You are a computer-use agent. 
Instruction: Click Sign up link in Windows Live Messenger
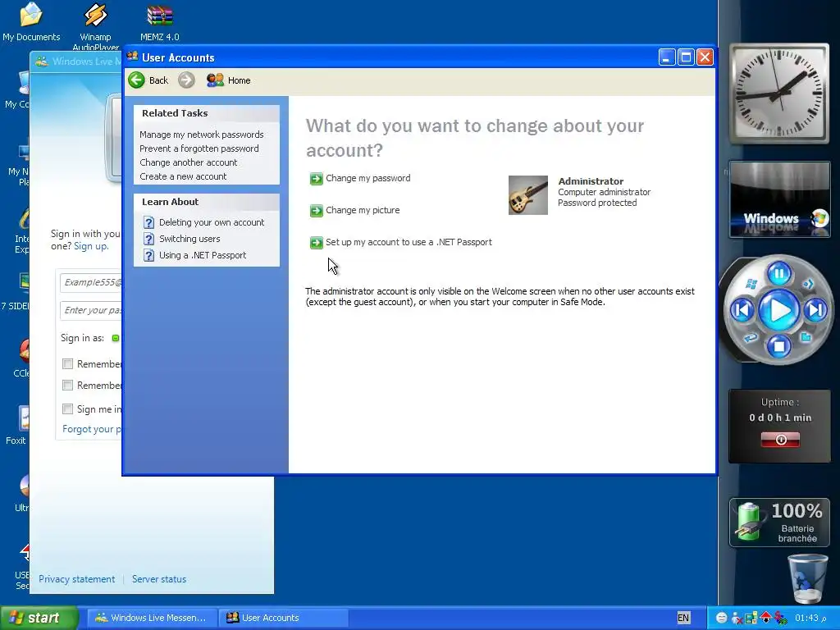click(x=91, y=246)
